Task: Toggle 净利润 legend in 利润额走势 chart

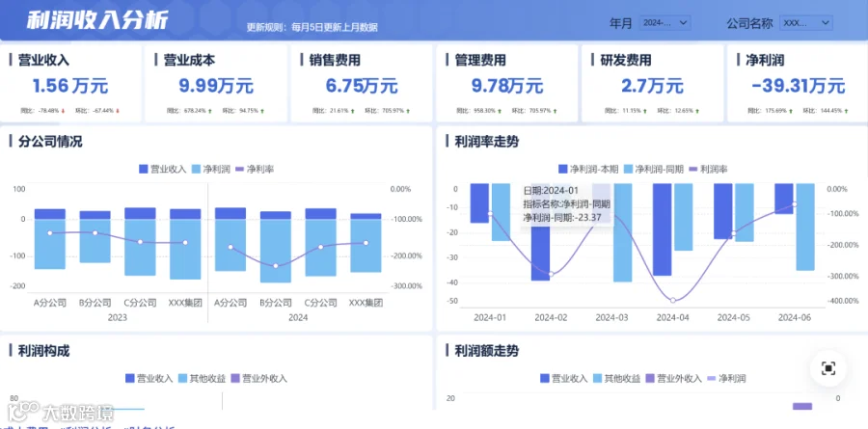Action: pyautogui.click(x=726, y=379)
